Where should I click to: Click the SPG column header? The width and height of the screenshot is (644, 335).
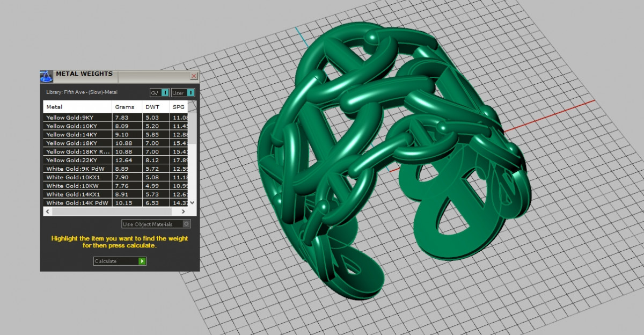click(178, 107)
